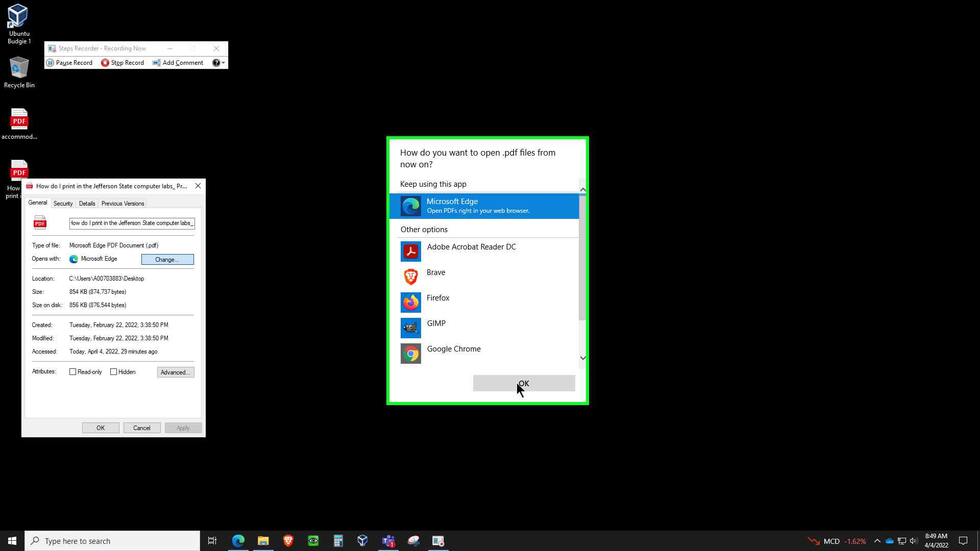Open Steps Recorder taskbar icon
This screenshot has height=551, width=980.
[x=438, y=541]
